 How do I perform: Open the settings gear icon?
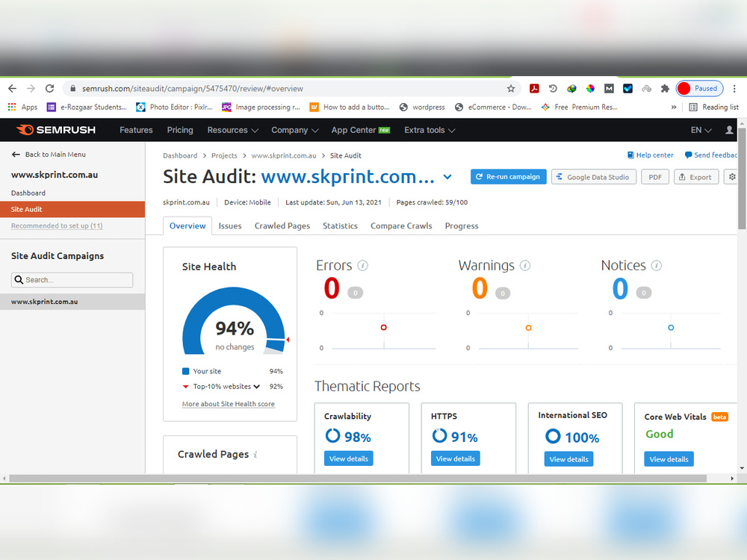[732, 177]
